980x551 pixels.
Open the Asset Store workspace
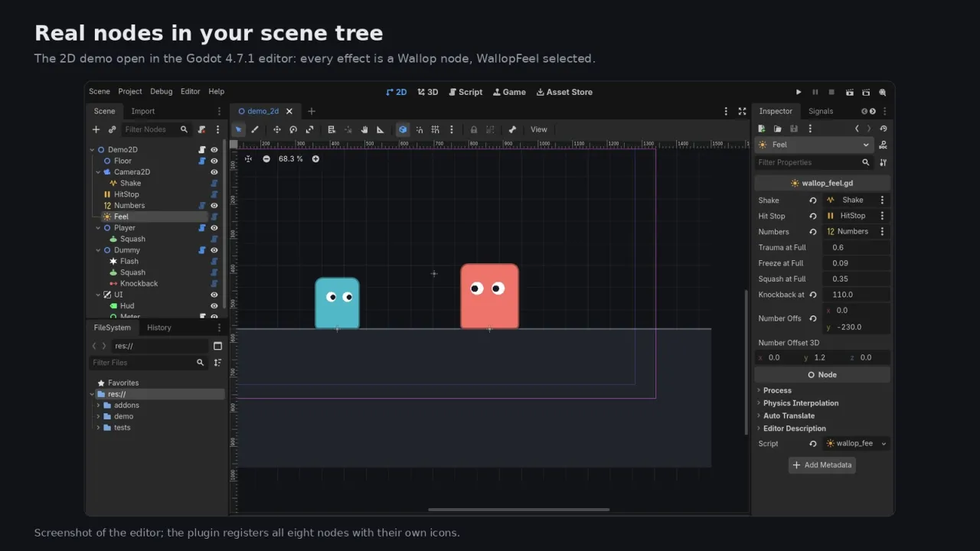point(564,92)
